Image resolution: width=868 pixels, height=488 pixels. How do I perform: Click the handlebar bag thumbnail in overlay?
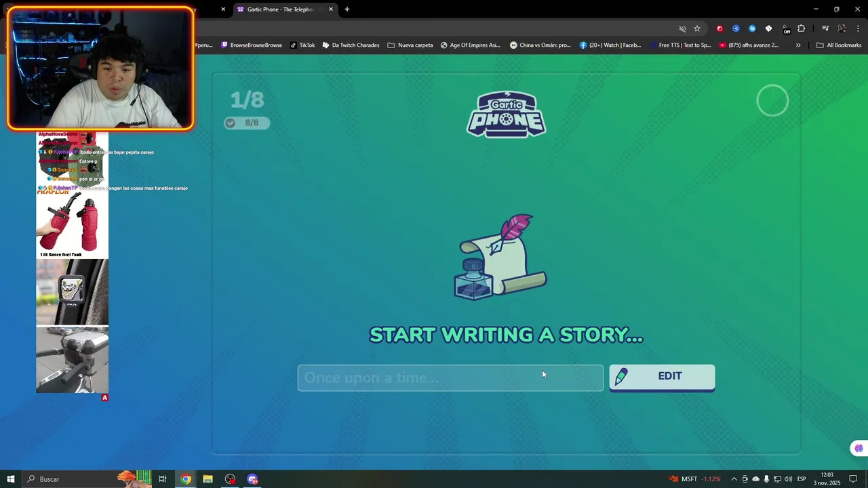point(72,360)
